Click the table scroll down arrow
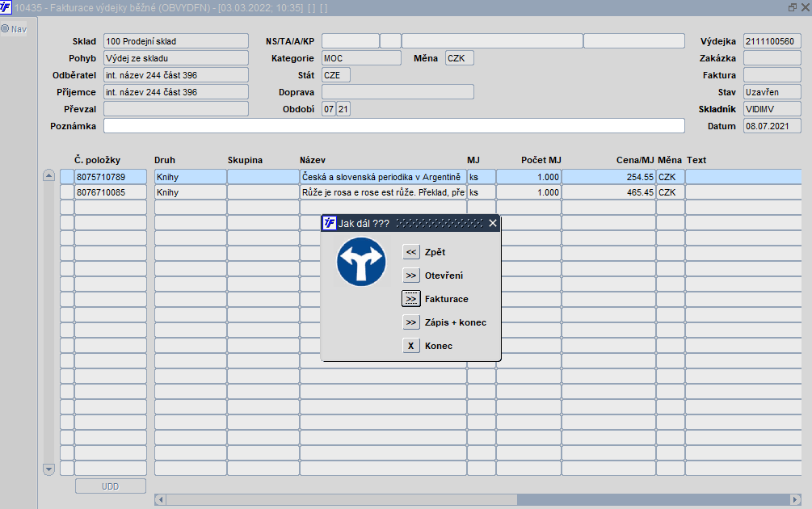Image resolution: width=812 pixels, height=509 pixels. click(x=48, y=469)
